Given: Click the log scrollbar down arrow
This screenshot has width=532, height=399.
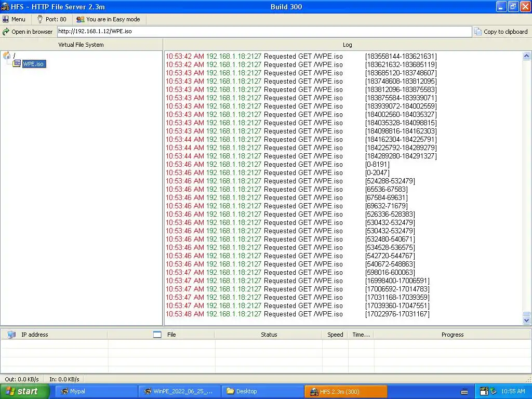Looking at the screenshot, I should click(x=527, y=320).
